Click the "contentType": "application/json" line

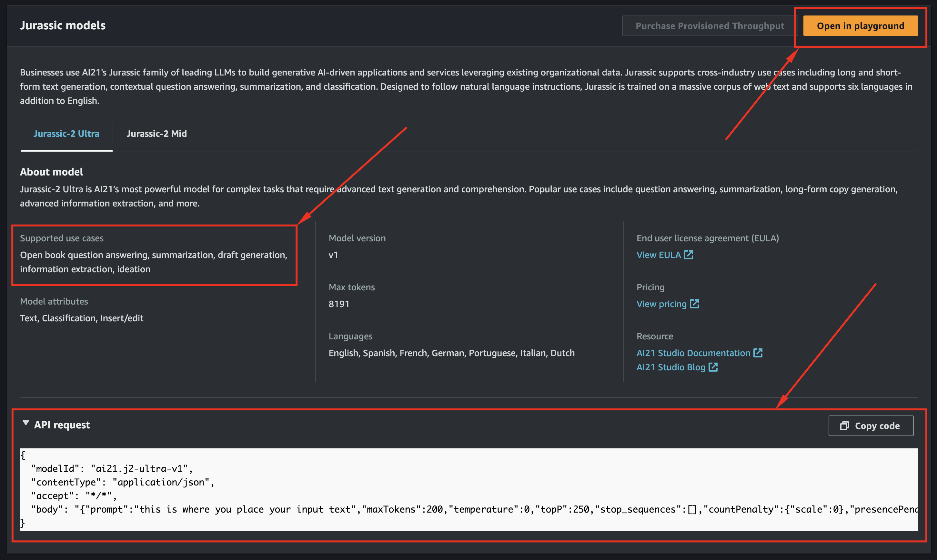coord(123,482)
